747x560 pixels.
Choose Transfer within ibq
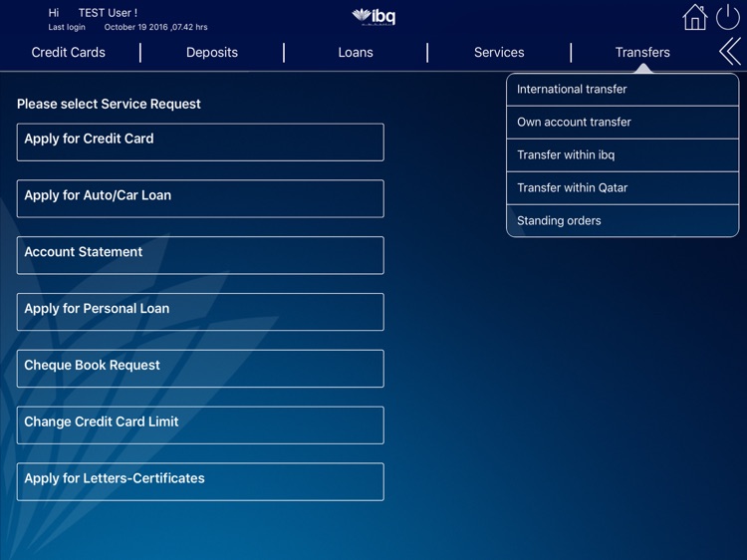coord(622,155)
